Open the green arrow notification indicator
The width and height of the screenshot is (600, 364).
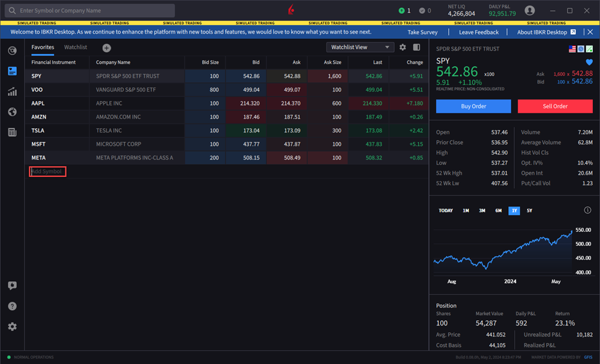coord(401,11)
